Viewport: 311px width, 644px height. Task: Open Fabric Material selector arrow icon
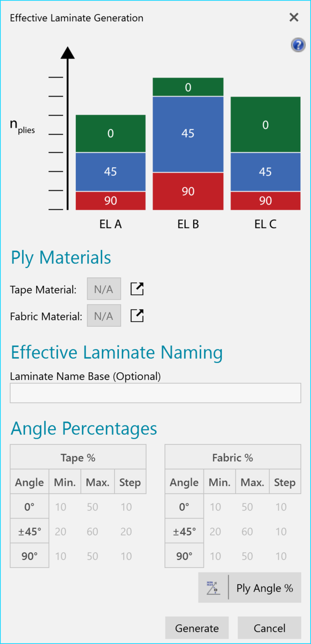click(x=137, y=316)
